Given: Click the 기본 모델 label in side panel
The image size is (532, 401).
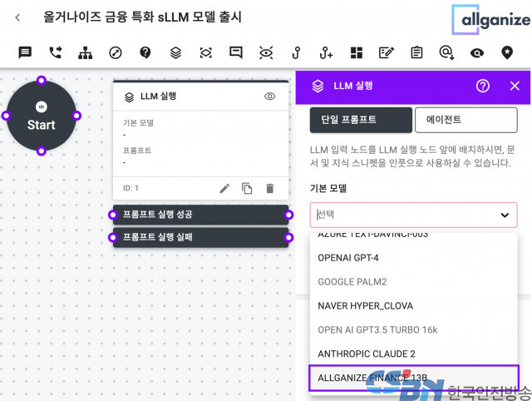Looking at the screenshot, I should (x=328, y=188).
